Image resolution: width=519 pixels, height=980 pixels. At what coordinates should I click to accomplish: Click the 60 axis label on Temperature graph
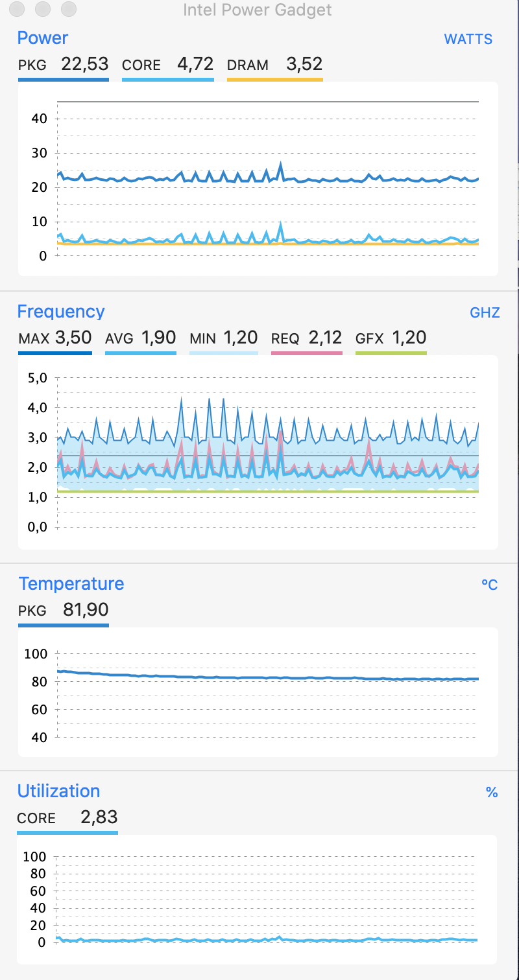tap(40, 709)
